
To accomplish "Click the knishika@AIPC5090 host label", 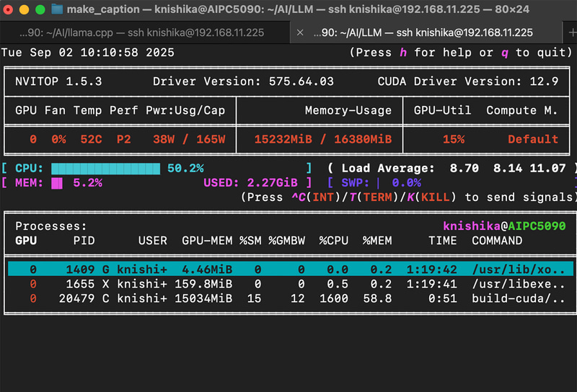I will point(504,226).
